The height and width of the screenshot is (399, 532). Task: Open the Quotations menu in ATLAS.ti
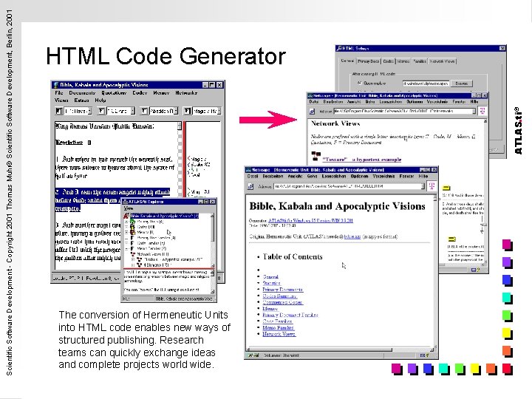tap(114, 93)
